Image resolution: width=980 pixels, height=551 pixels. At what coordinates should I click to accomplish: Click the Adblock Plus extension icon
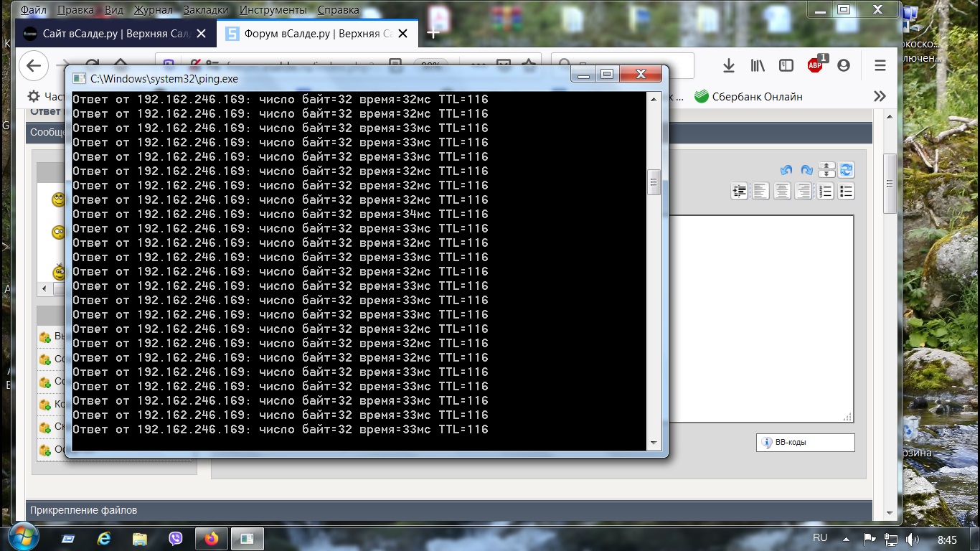(x=815, y=65)
